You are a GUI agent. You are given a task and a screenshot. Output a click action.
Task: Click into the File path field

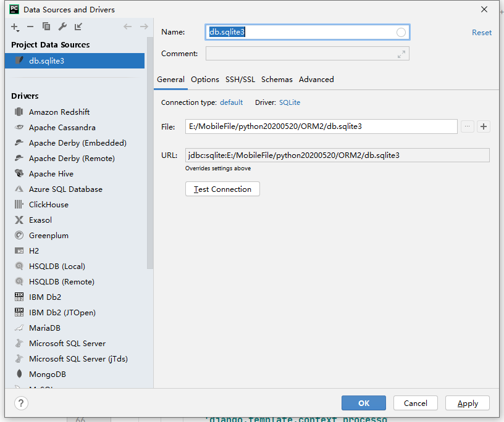tap(321, 126)
